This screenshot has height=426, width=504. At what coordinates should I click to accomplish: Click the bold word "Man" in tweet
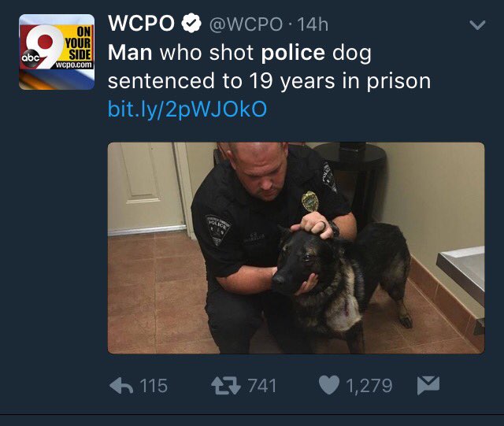[x=130, y=53]
